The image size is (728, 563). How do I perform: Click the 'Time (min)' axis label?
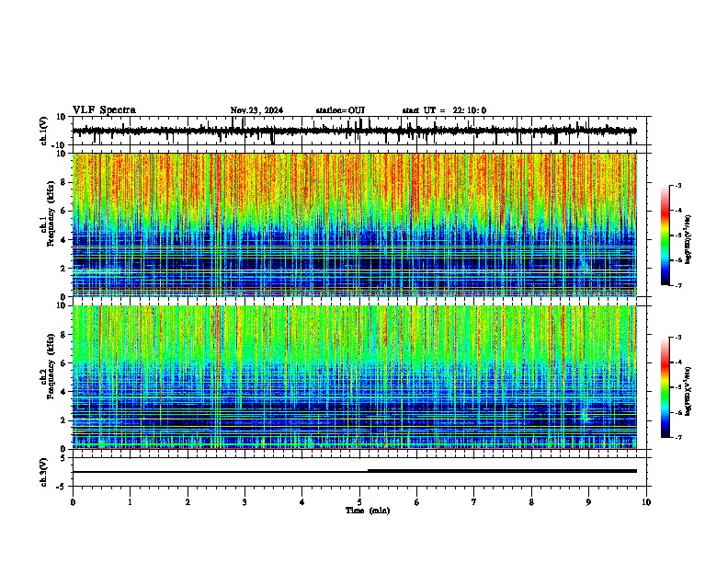click(x=368, y=511)
